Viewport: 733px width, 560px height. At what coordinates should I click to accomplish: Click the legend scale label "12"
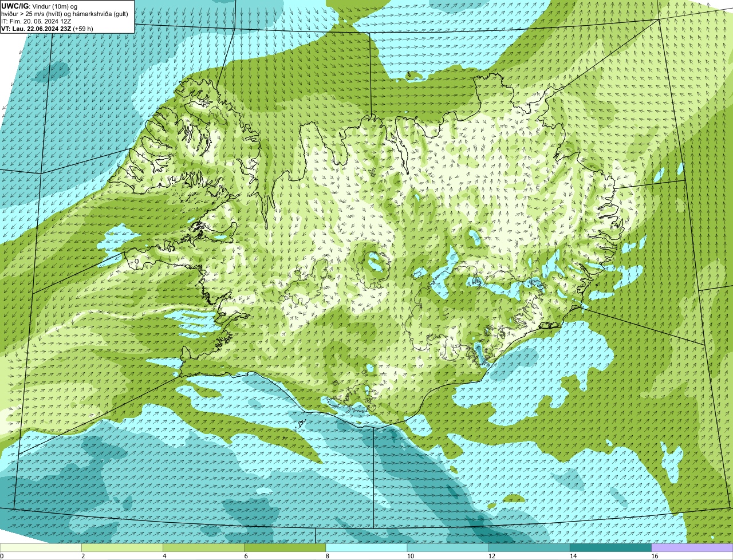click(x=492, y=556)
